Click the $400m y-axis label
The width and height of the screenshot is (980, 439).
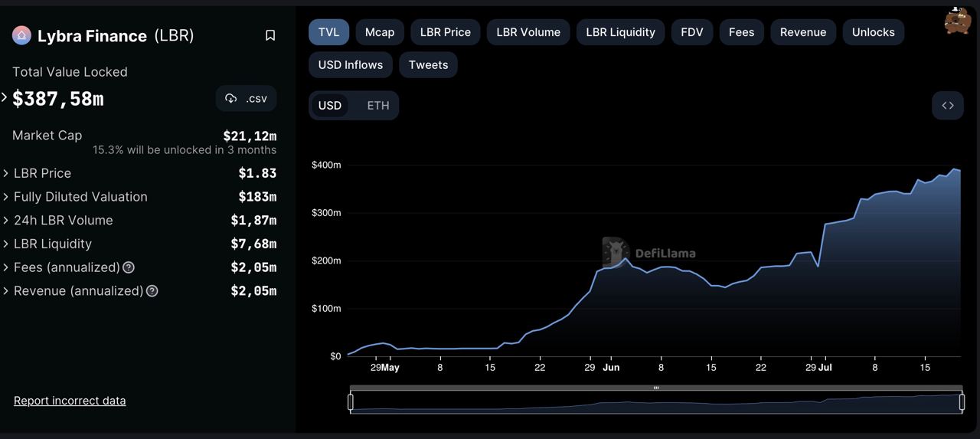(326, 165)
